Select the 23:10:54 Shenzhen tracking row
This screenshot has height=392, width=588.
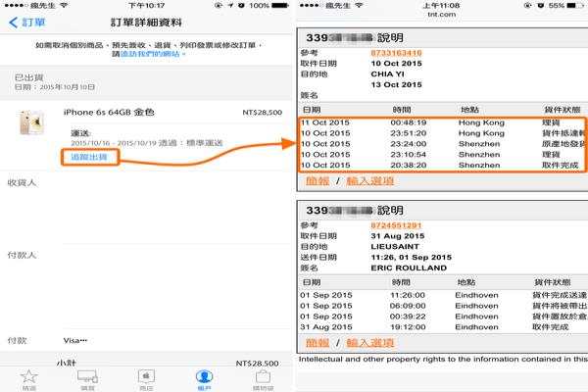[443, 155]
